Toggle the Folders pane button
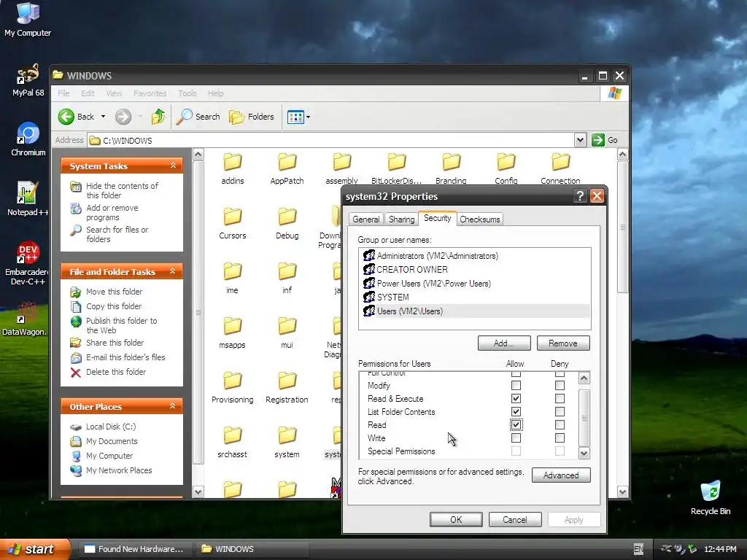The height and width of the screenshot is (560, 747). (x=252, y=117)
